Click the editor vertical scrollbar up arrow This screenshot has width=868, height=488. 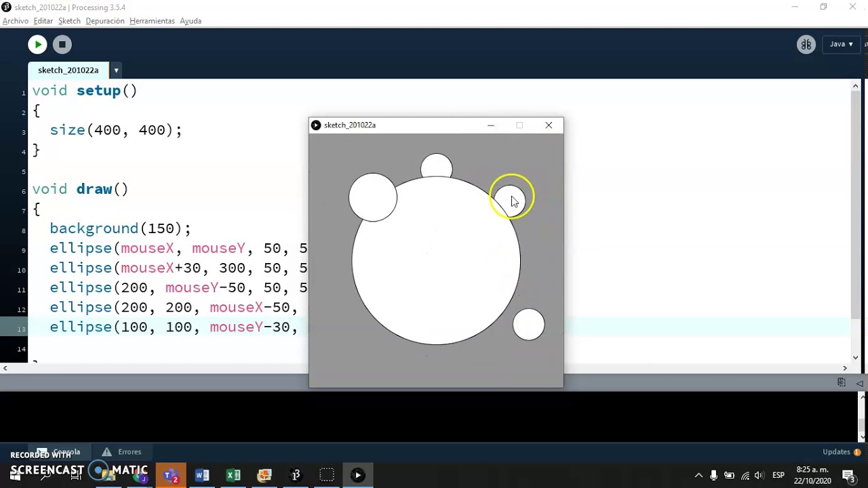click(x=856, y=85)
